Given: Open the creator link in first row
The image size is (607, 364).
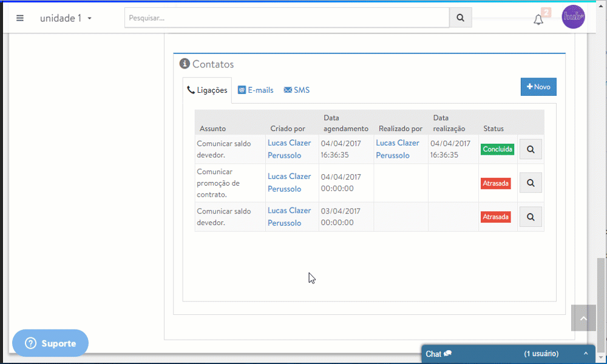Looking at the screenshot, I should click(x=289, y=149).
